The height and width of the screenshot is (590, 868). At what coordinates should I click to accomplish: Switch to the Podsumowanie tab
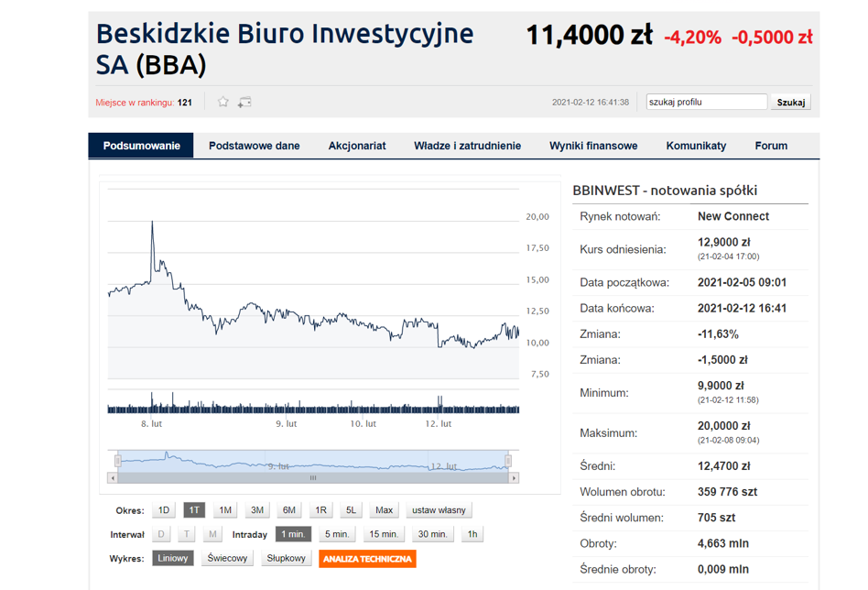pyautogui.click(x=141, y=146)
